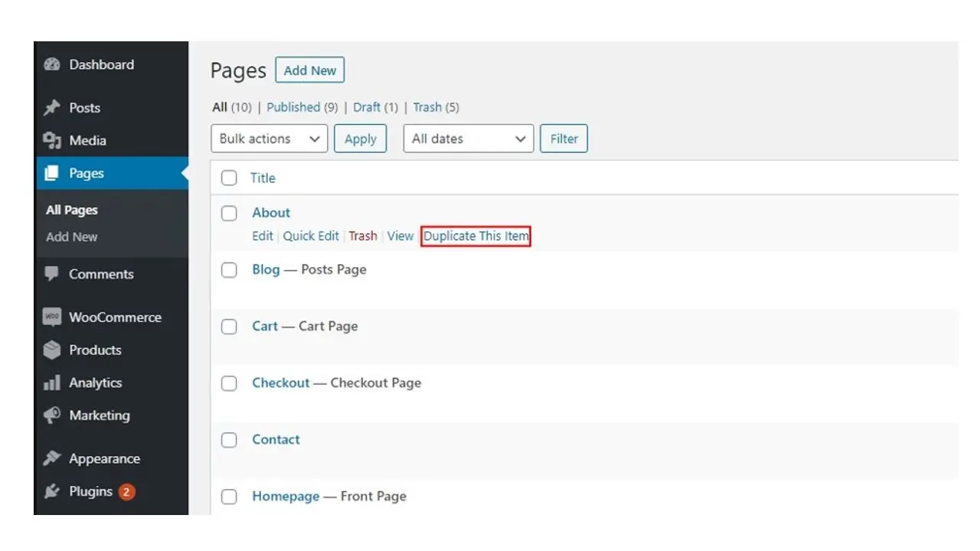Image resolution: width=980 pixels, height=551 pixels.
Task: Click the Dashboard gauge icon
Action: coord(52,65)
